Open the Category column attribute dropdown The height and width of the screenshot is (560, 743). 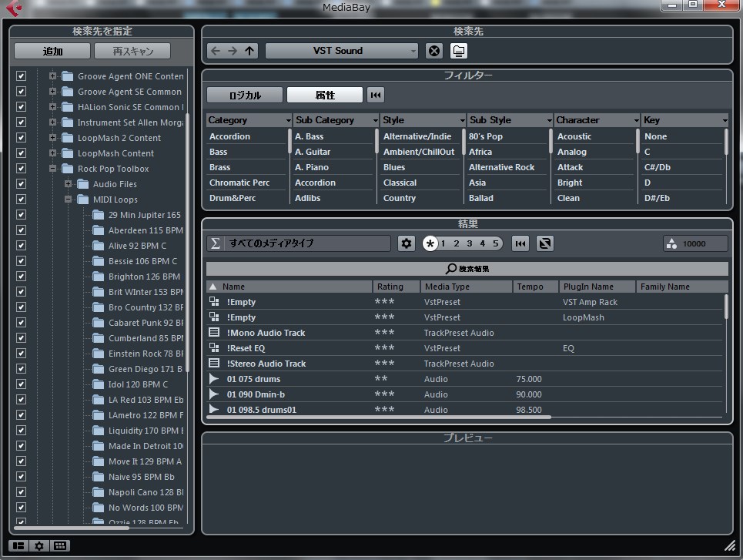pos(289,120)
